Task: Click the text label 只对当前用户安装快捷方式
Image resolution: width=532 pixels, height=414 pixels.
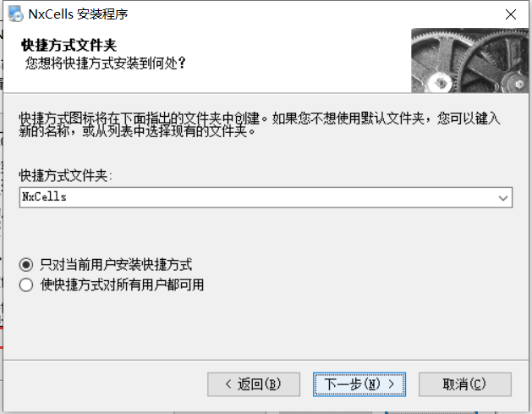Action: click(116, 264)
